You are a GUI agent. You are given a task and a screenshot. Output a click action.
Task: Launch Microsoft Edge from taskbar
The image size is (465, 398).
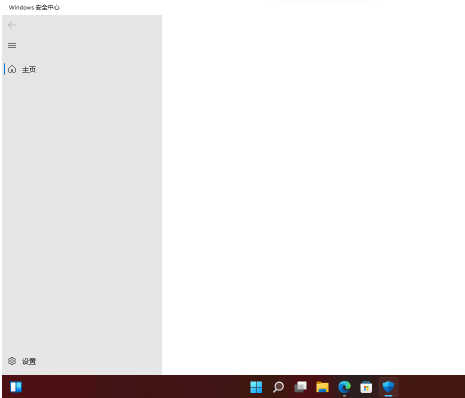coord(344,387)
